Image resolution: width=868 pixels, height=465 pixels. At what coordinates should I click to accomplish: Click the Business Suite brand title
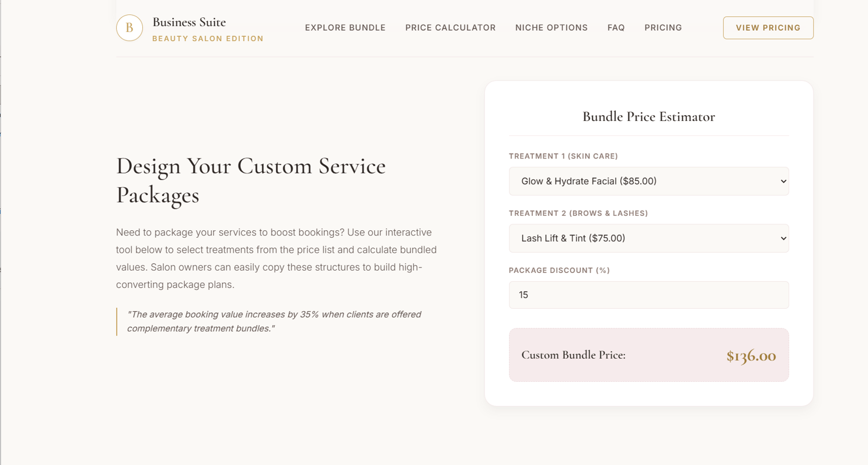pos(189,22)
